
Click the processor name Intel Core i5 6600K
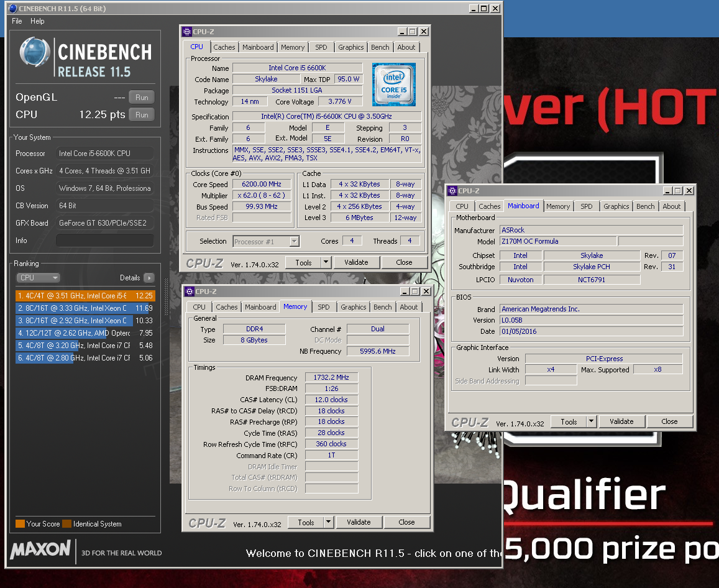pos(297,68)
